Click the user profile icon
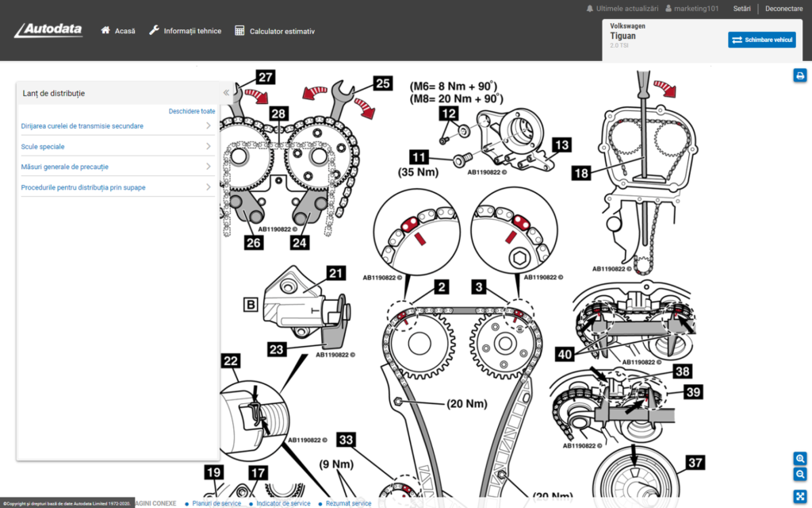 668,8
